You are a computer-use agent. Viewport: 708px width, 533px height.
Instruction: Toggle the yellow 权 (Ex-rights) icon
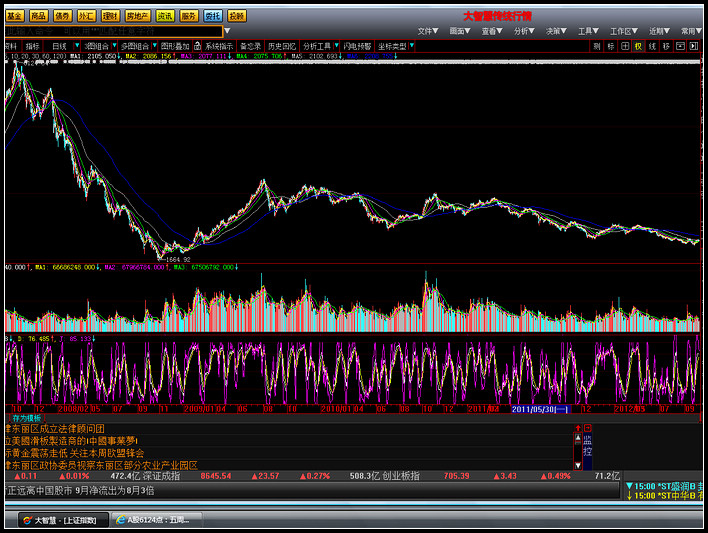(x=638, y=46)
